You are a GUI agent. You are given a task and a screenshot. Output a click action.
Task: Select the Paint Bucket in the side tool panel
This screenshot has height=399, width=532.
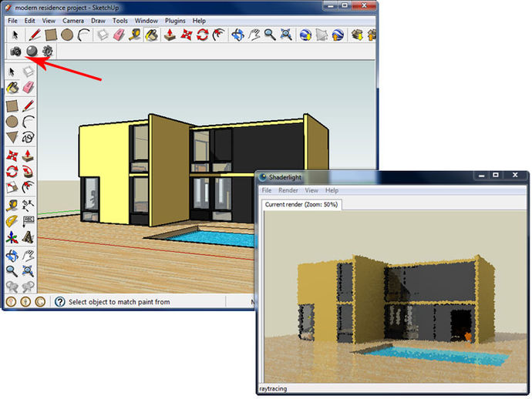pyautogui.click(x=12, y=88)
